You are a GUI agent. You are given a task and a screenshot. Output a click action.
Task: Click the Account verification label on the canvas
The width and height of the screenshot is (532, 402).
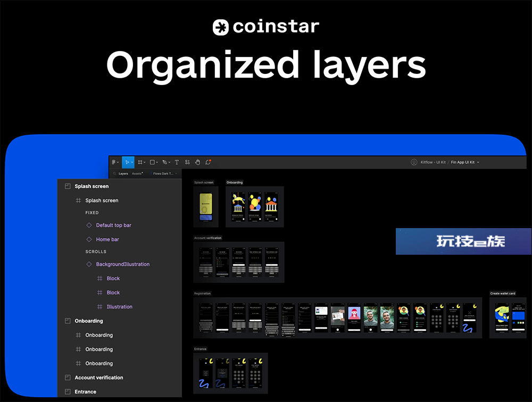tap(207, 238)
